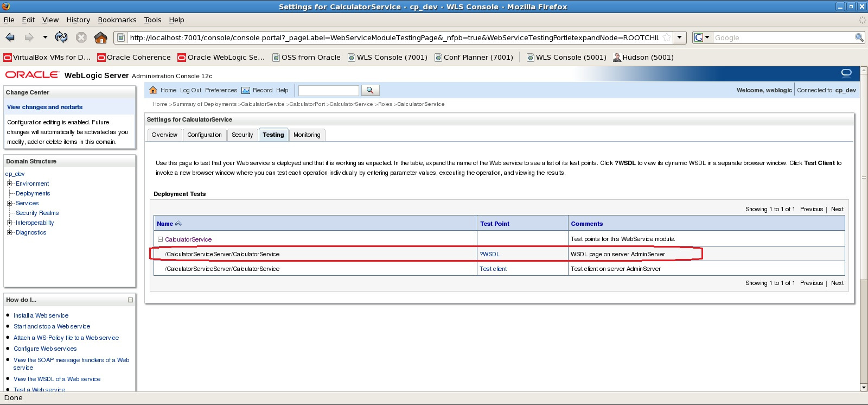Screen dimensions: 868x405
Task: Switch to the Overview tab
Action: coord(164,135)
